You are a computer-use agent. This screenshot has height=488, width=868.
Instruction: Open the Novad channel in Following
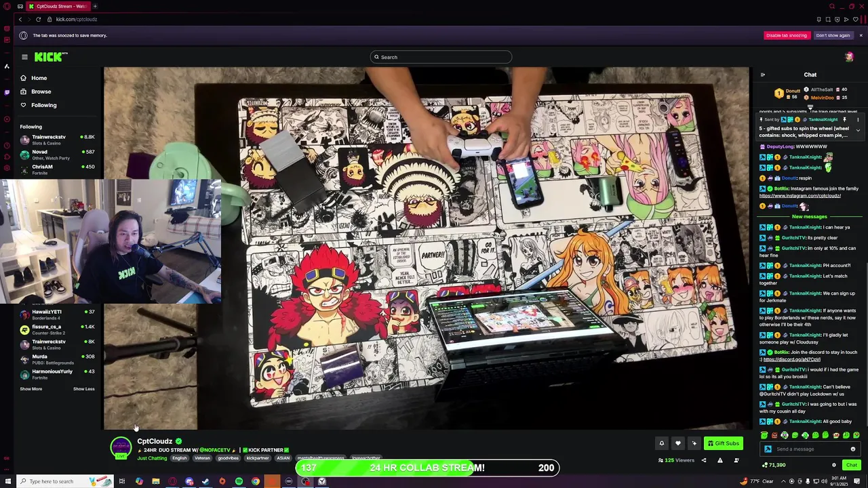point(58,154)
